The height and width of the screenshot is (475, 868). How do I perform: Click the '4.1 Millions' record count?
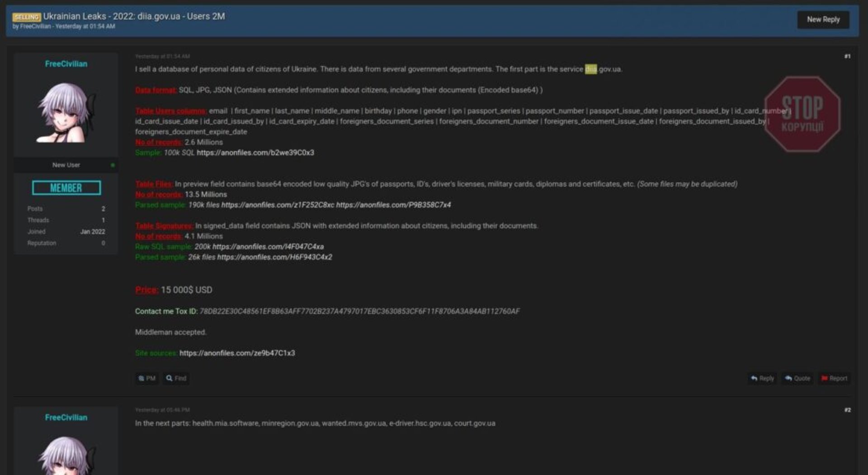pos(204,236)
